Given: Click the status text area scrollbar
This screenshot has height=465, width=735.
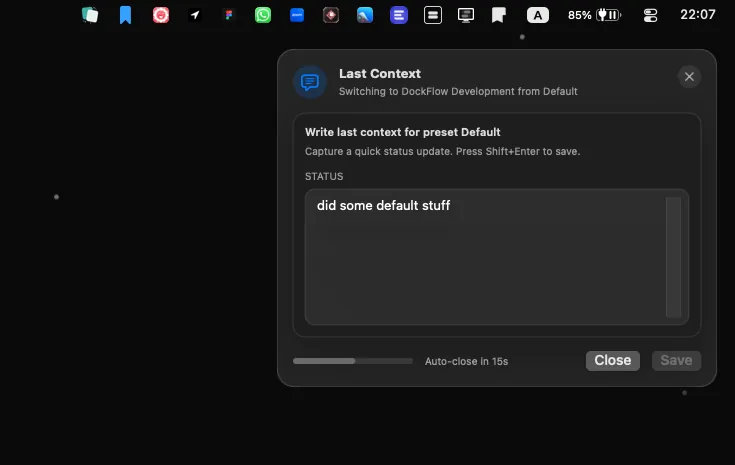Looking at the screenshot, I should click(x=673, y=257).
